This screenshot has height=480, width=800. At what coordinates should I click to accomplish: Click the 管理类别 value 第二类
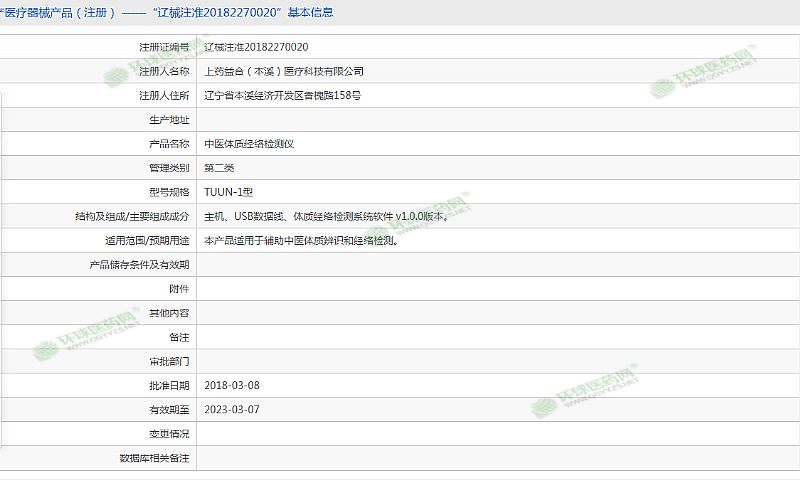click(x=220, y=168)
